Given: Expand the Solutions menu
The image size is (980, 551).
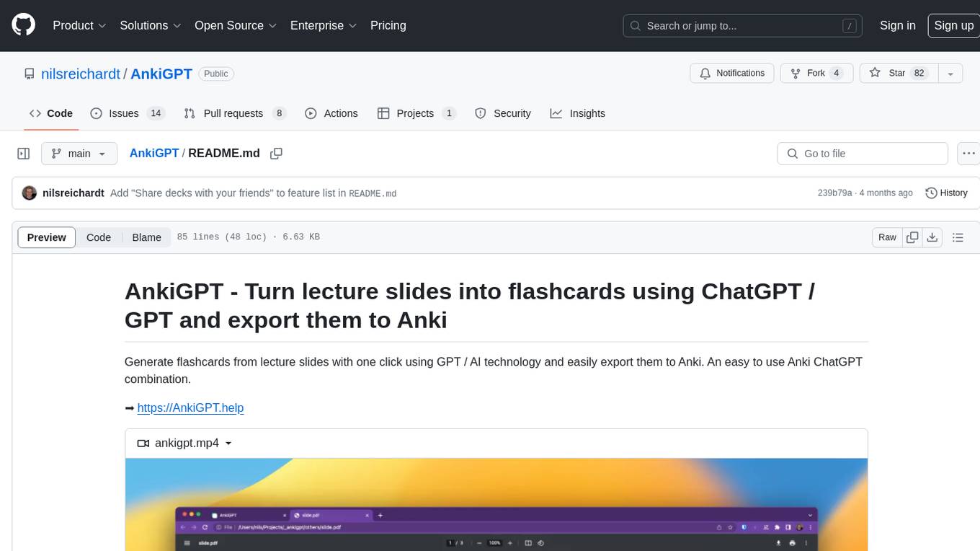Looking at the screenshot, I should tap(151, 25).
